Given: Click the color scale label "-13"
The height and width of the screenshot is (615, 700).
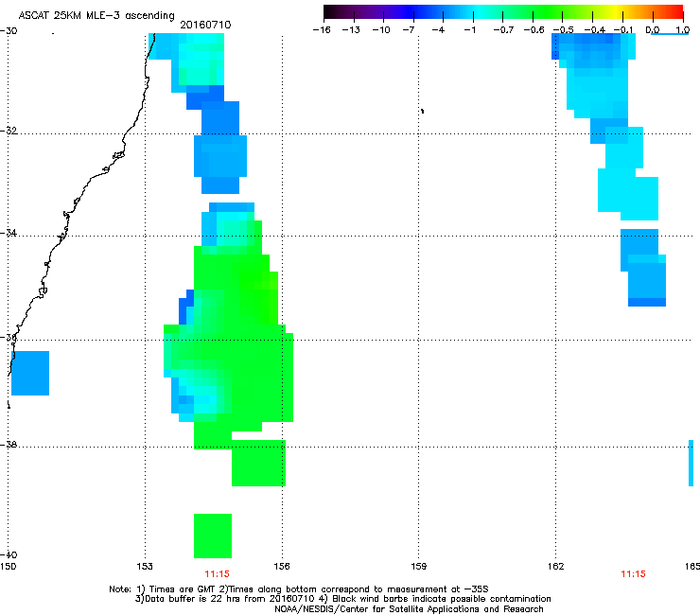Looking at the screenshot, I should [351, 30].
